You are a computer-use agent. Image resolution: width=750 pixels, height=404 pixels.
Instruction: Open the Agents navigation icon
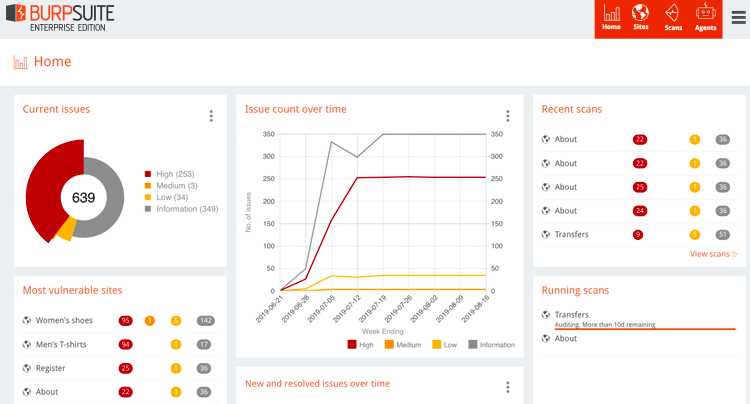[706, 18]
